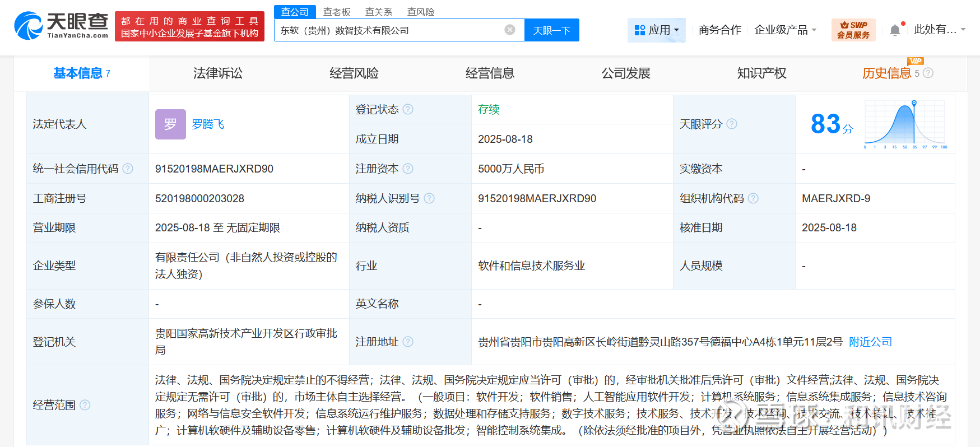The width and height of the screenshot is (980, 447).
Task: Click the red banner 都在用的商业查询工具
Action: [189, 26]
